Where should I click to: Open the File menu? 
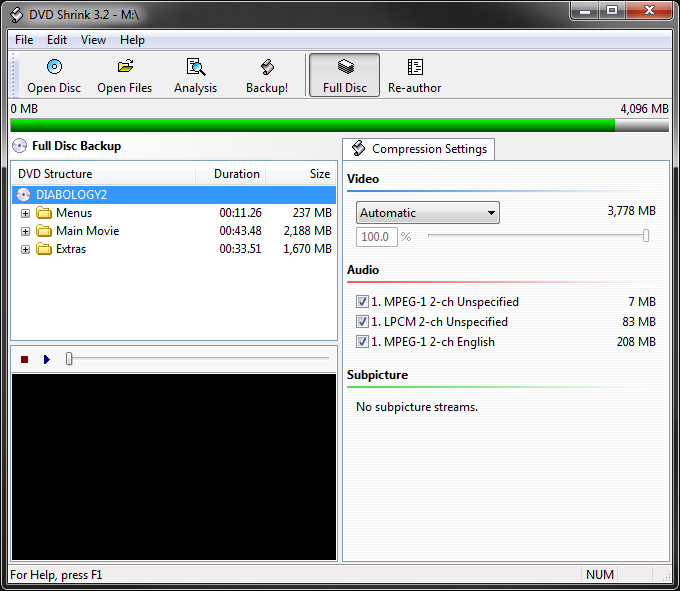(24, 40)
